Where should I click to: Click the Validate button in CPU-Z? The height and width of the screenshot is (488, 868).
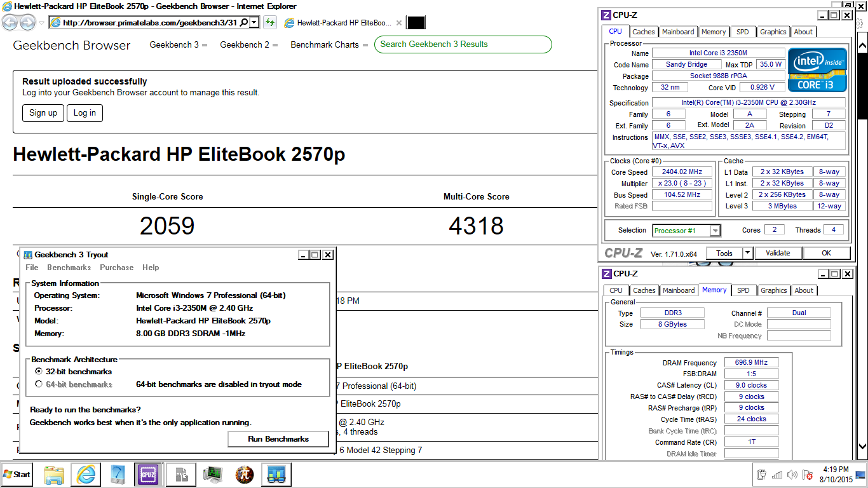(778, 253)
